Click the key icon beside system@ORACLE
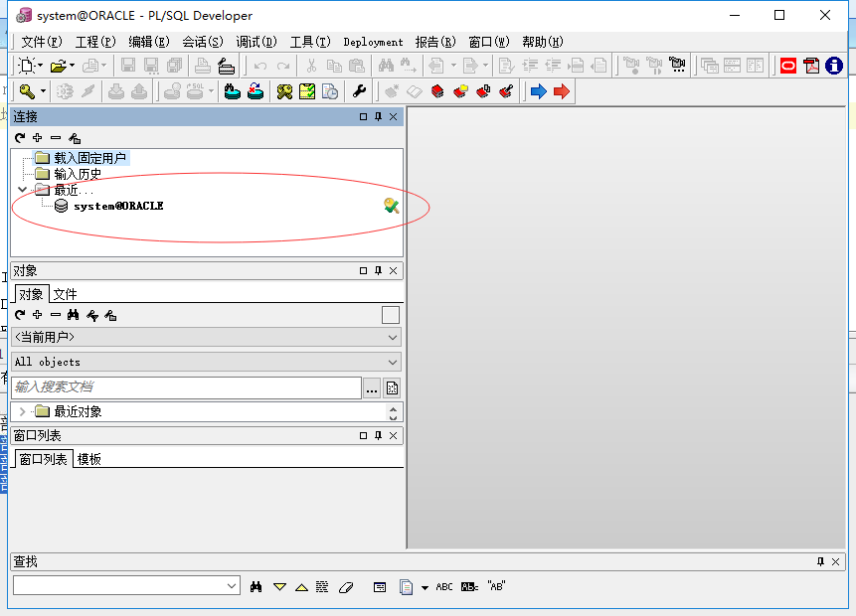The height and width of the screenshot is (616, 856). (x=392, y=206)
